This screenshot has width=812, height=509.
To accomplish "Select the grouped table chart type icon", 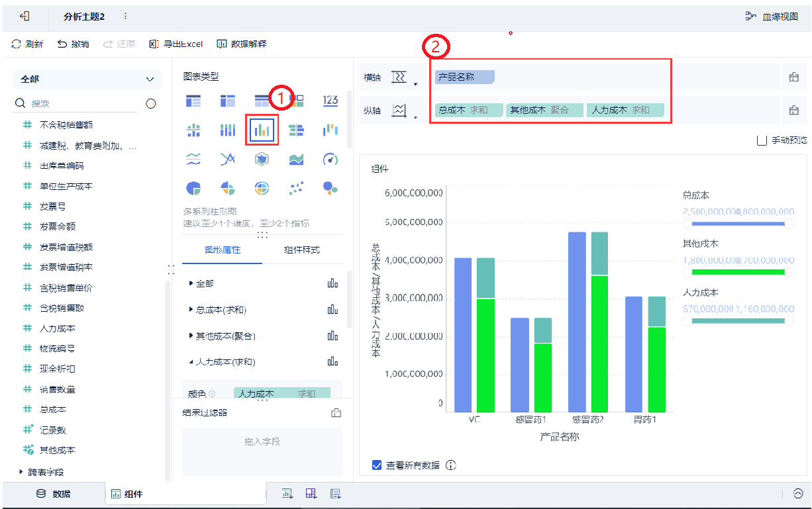I will click(193, 101).
